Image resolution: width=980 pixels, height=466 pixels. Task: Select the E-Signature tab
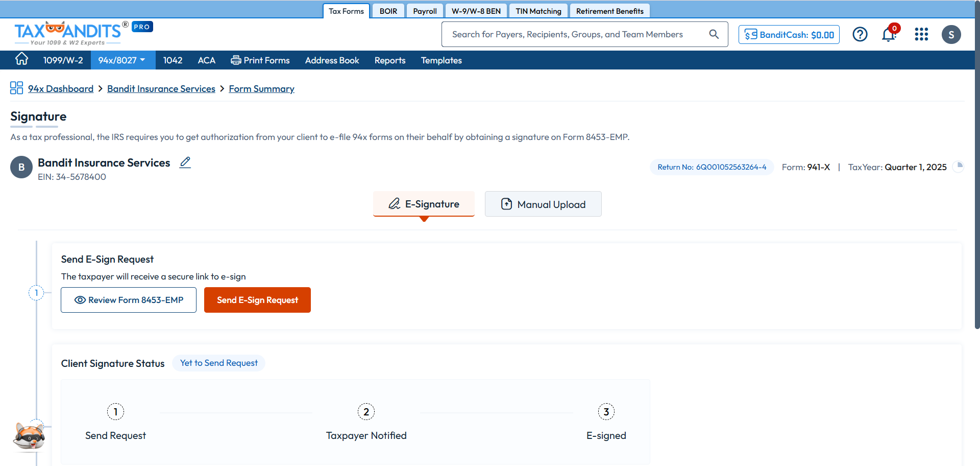[x=424, y=204]
